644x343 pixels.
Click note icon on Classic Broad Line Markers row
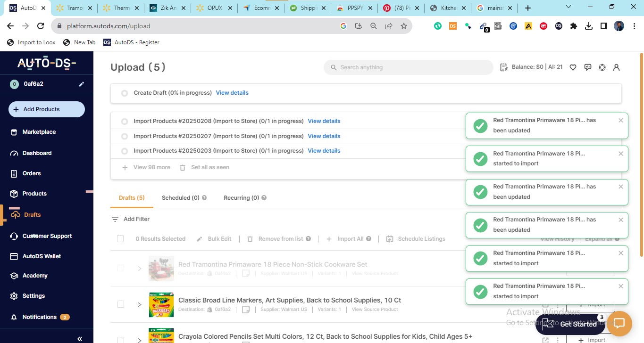click(245, 310)
